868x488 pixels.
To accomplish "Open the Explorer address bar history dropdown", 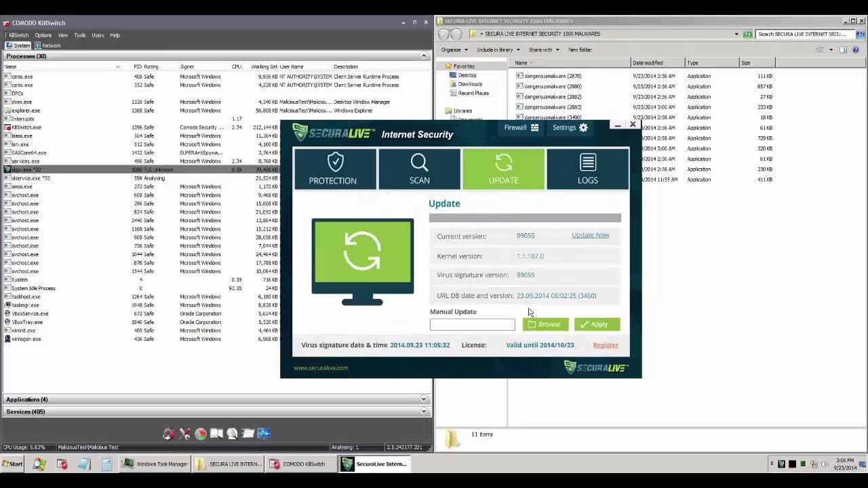I will pos(736,34).
